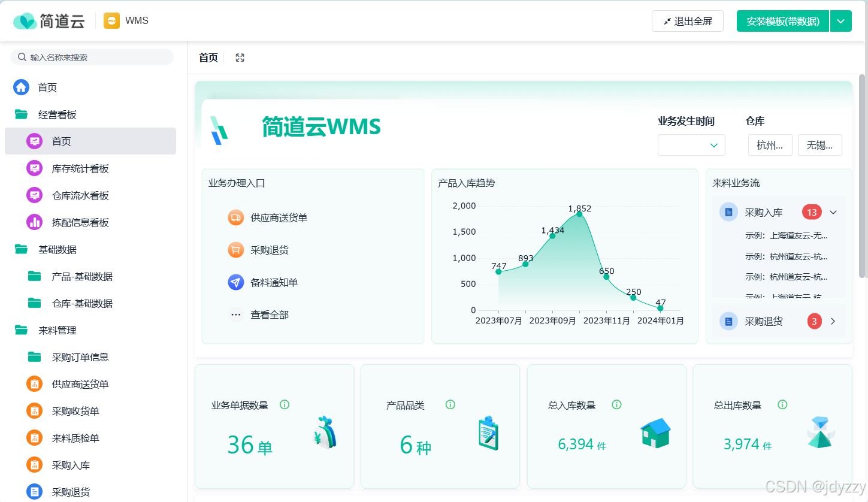The width and height of the screenshot is (868, 502).
Task: Click the info icon next to 业务单据数量
Action: click(285, 404)
